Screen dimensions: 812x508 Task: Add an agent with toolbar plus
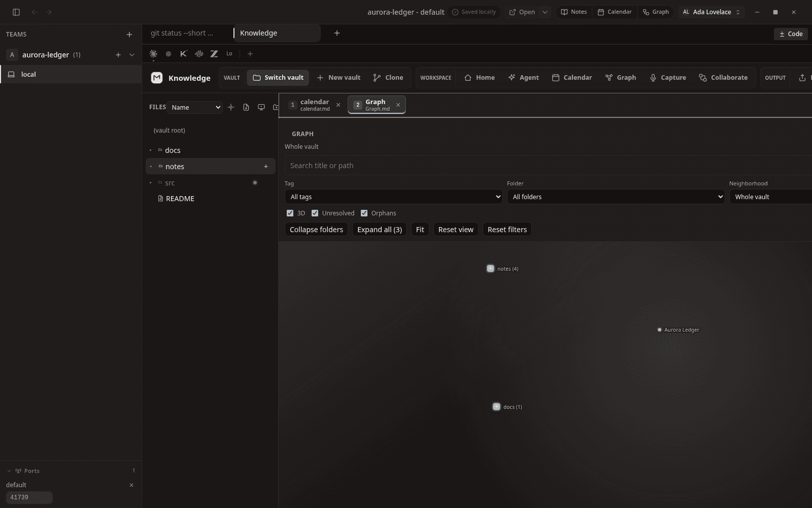pyautogui.click(x=250, y=54)
